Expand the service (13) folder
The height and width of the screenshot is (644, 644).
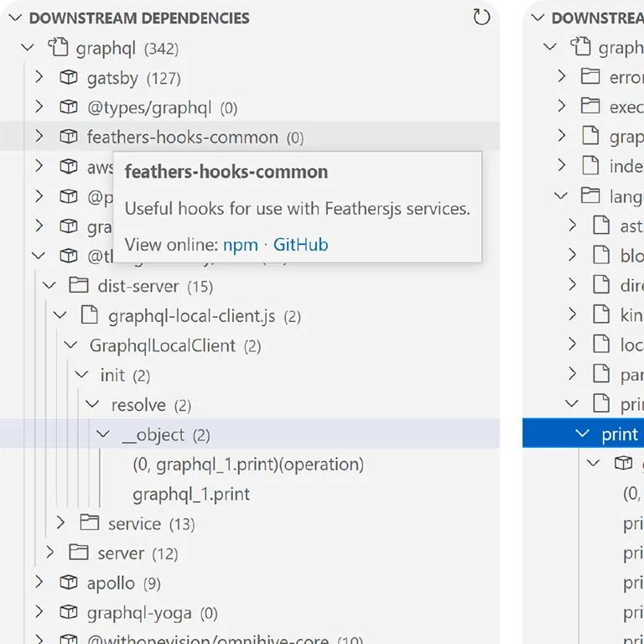(60, 523)
